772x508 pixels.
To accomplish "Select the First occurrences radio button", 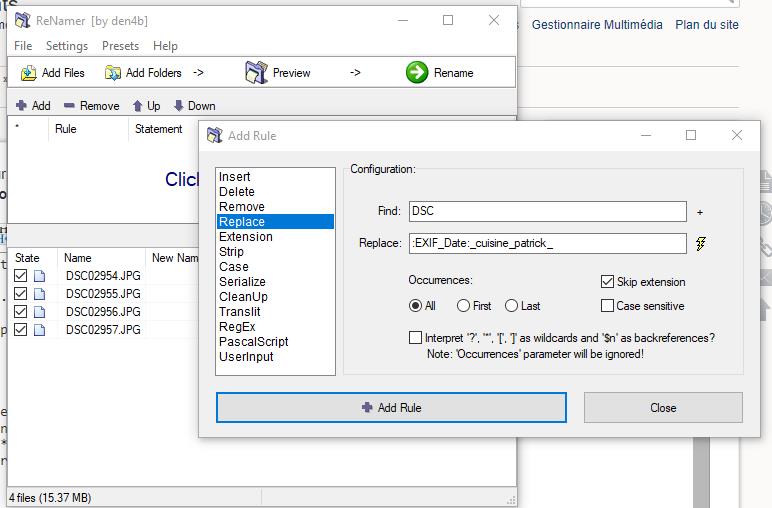I will tap(464, 306).
